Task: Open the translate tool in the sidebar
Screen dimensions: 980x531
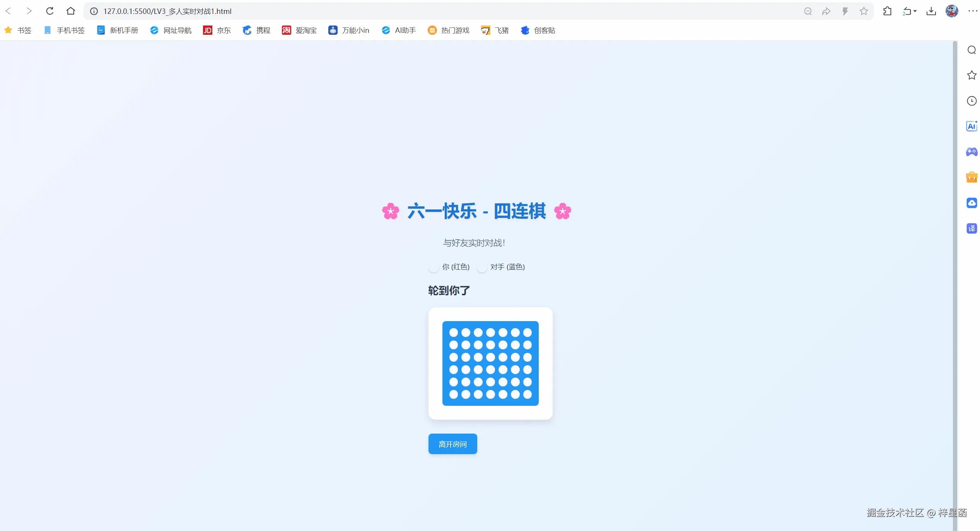Action: click(x=971, y=228)
